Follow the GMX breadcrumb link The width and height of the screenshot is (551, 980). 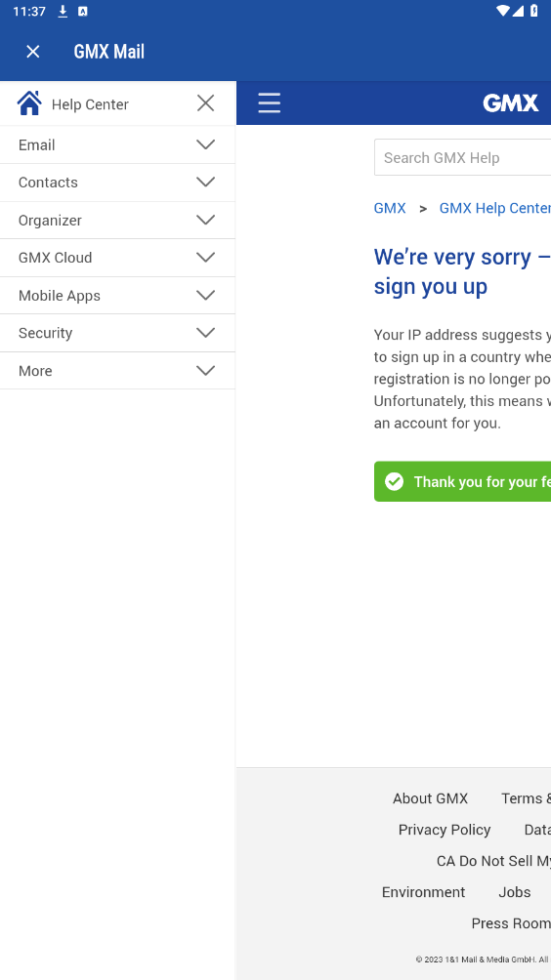pyautogui.click(x=390, y=208)
